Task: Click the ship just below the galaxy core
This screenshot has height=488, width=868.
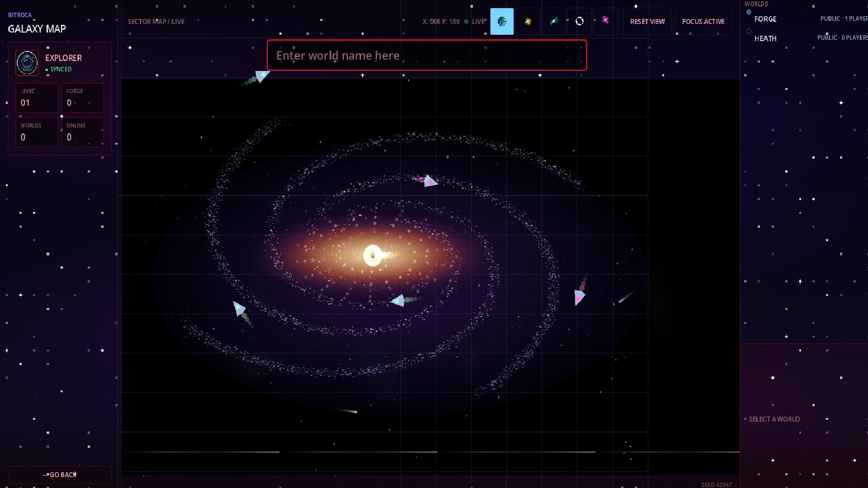Action: coord(398,300)
